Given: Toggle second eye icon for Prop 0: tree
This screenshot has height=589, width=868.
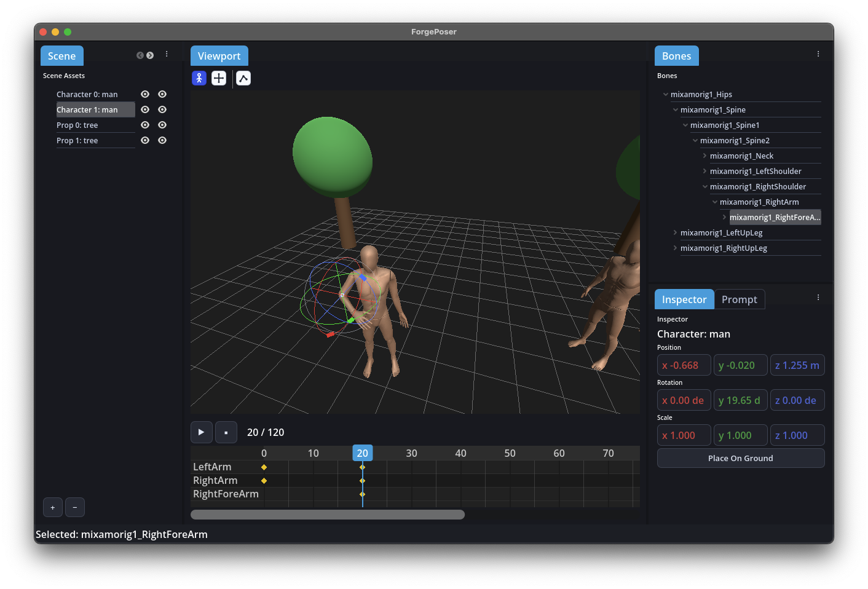Looking at the screenshot, I should click(x=162, y=125).
